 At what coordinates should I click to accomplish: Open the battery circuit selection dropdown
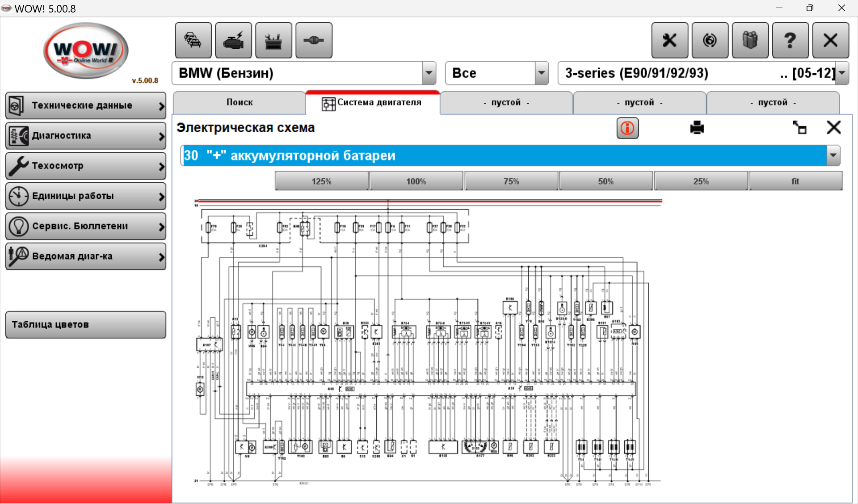[x=833, y=155]
